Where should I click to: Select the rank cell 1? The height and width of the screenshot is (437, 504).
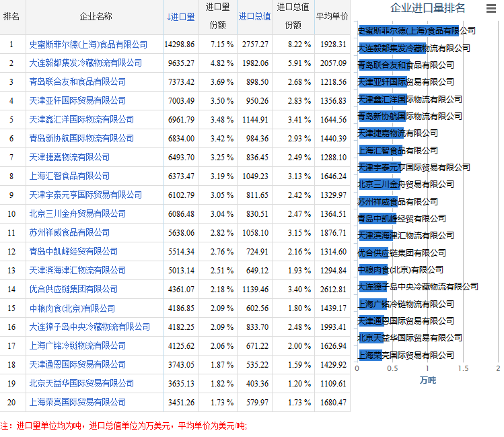tap(11, 44)
